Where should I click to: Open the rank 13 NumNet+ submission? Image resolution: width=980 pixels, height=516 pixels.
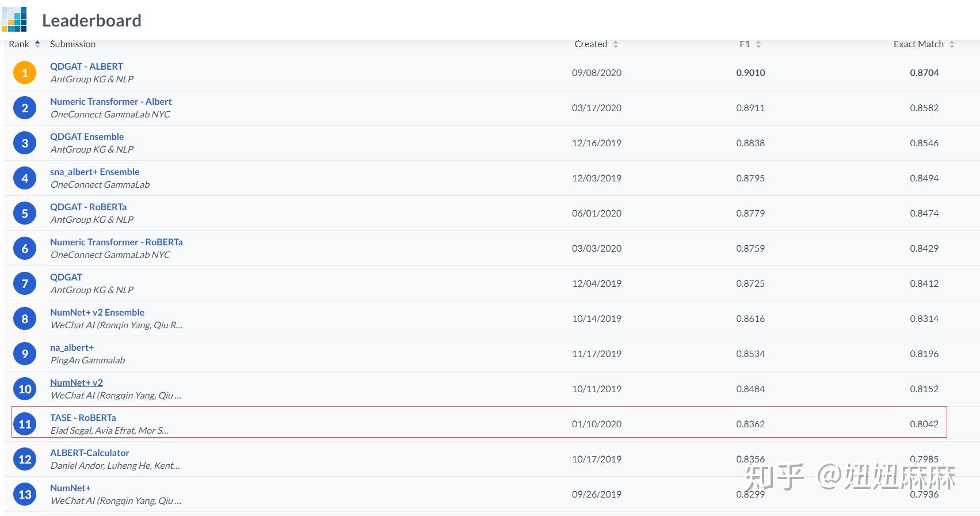coord(70,488)
